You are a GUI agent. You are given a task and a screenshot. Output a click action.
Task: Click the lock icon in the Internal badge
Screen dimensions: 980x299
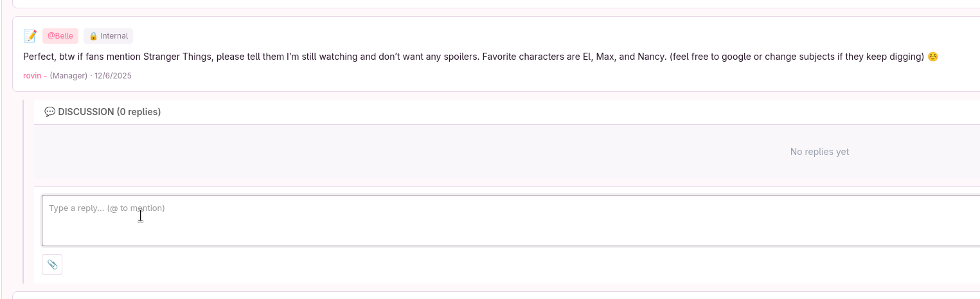[93, 36]
